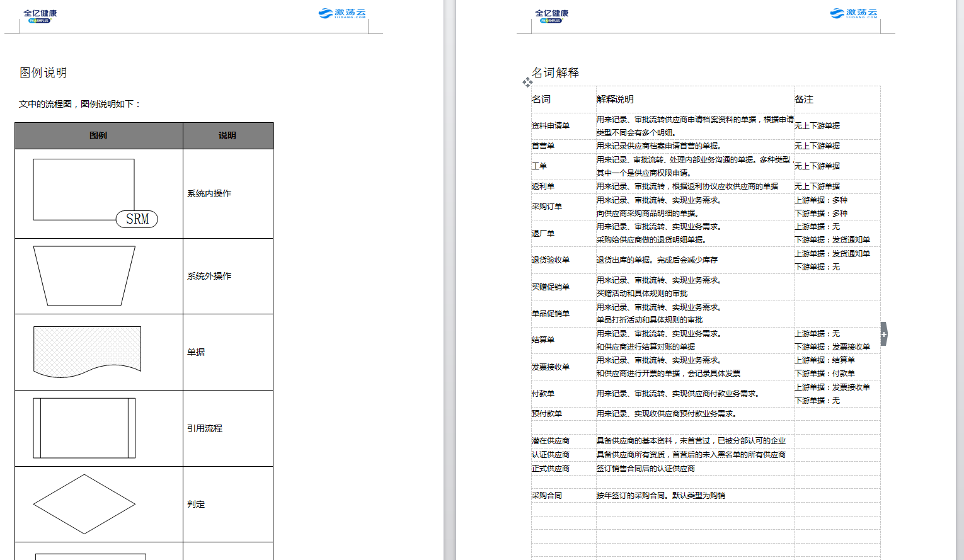The width and height of the screenshot is (964, 560).
Task: Click the 激荡云 logo on left page header
Action: [x=342, y=13]
